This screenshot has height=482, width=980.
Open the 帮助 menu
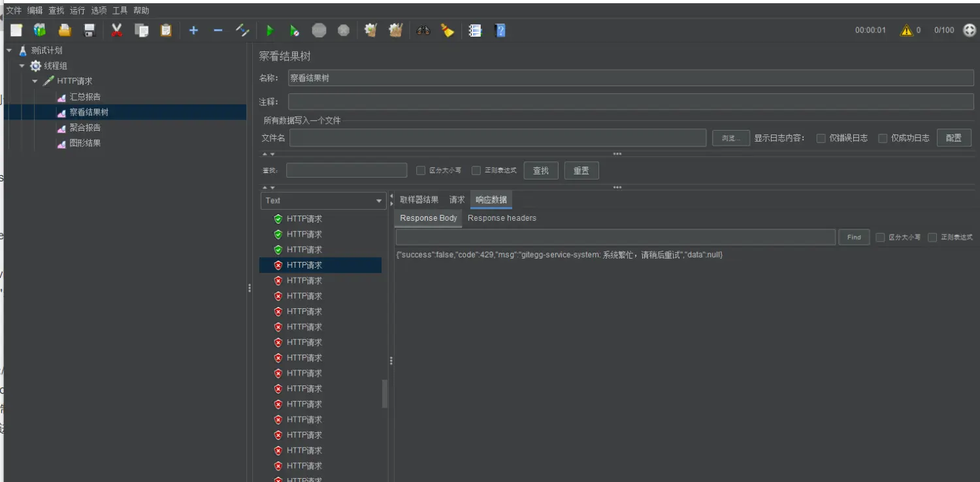pyautogui.click(x=141, y=10)
